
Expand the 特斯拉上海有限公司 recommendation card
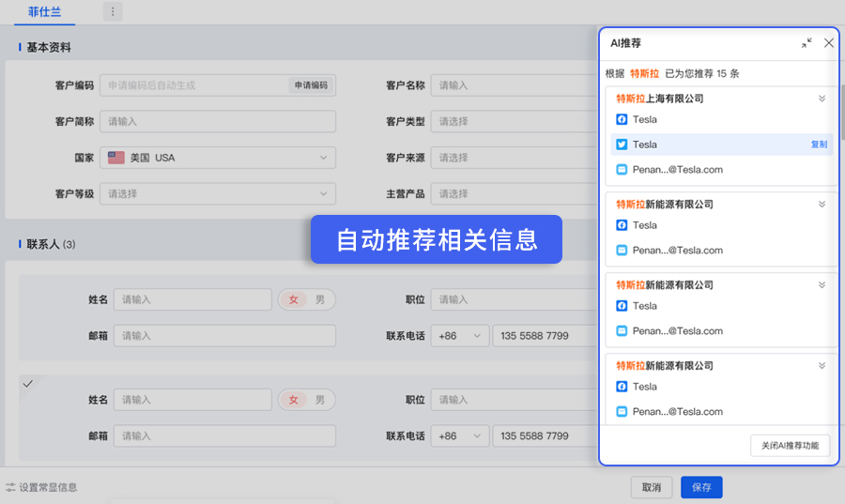pyautogui.click(x=822, y=99)
